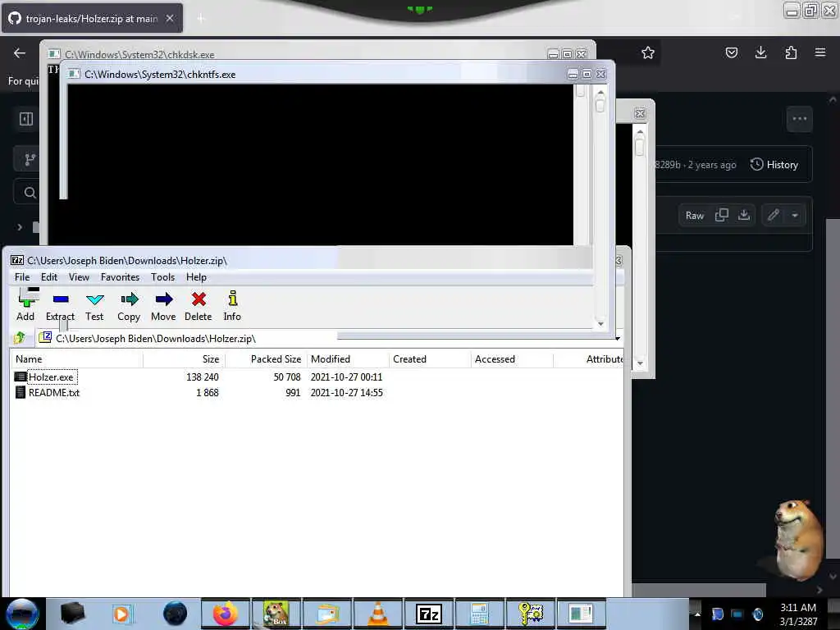Click the GitHub edit pencil icon
The image size is (840, 630).
tap(773, 216)
